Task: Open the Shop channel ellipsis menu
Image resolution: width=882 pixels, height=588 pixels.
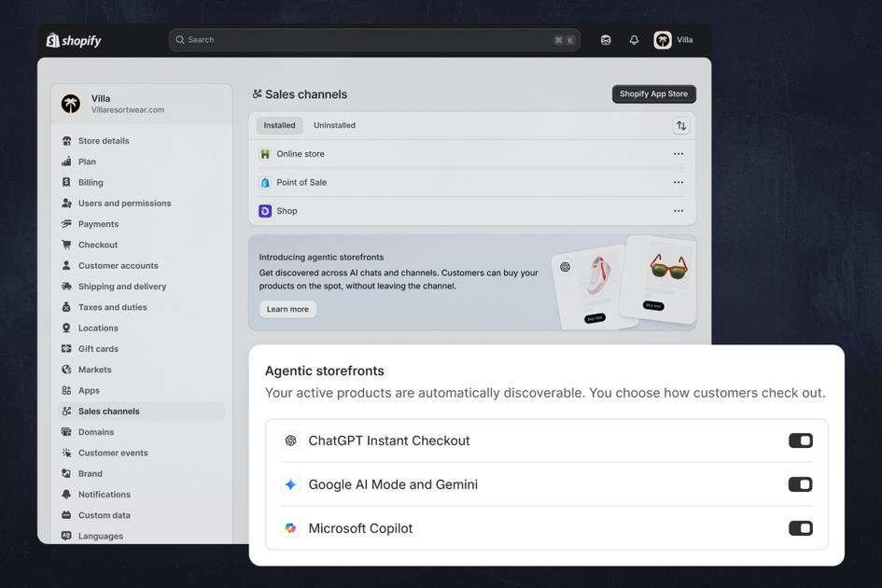Action: (x=679, y=211)
